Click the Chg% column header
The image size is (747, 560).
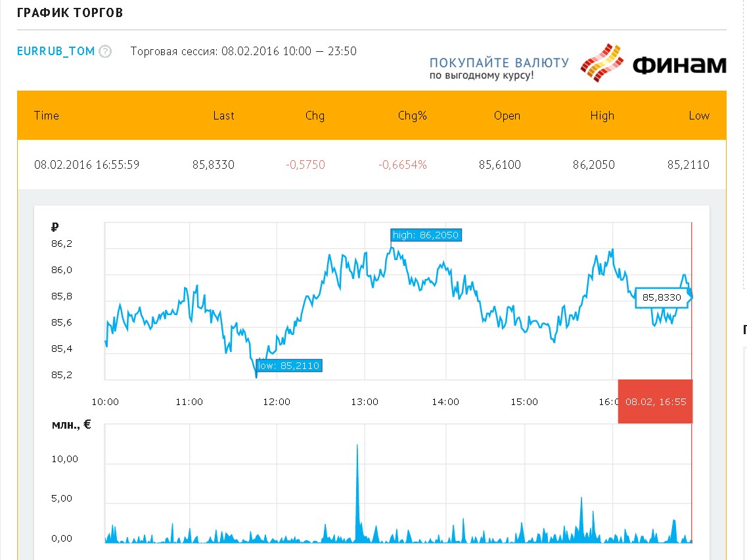[x=413, y=116]
